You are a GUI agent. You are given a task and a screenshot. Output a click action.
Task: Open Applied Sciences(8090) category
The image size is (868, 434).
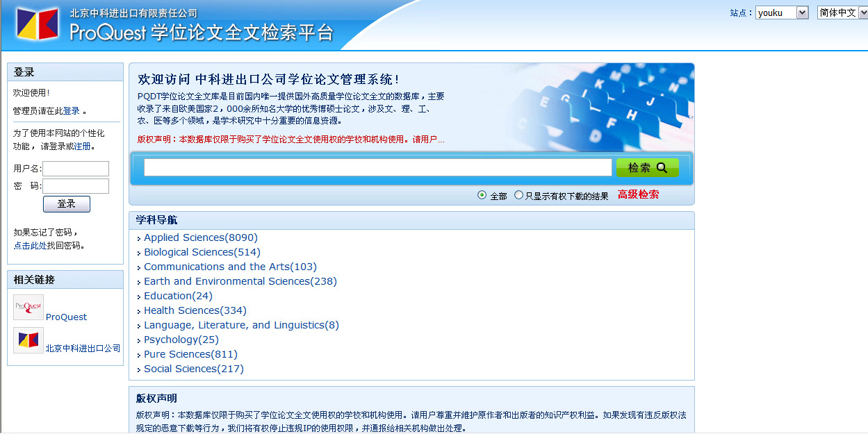pyautogui.click(x=200, y=237)
